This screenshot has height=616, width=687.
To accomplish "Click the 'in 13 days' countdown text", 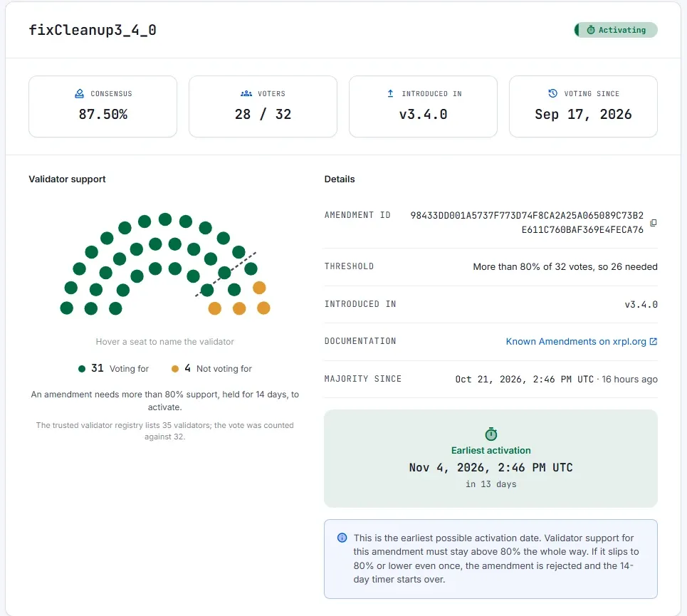I will pyautogui.click(x=491, y=484).
